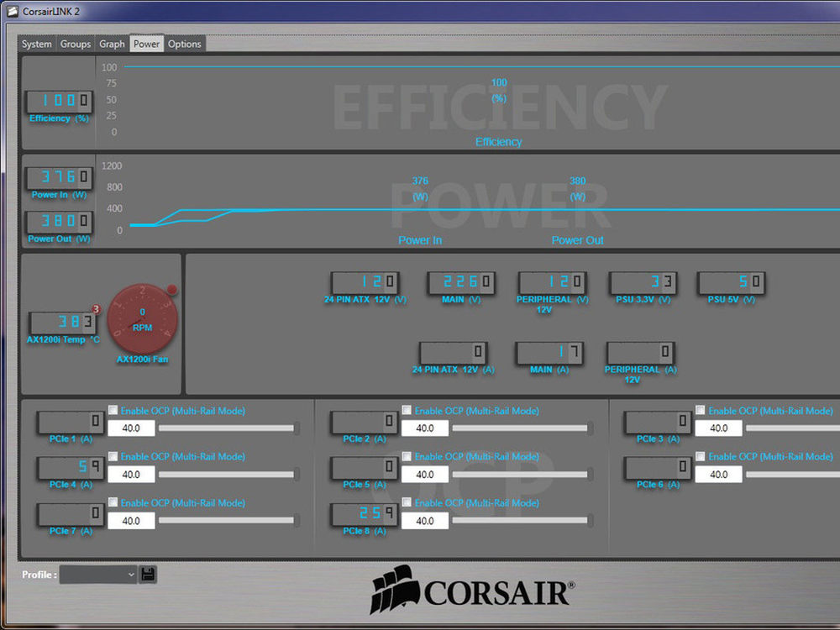The image size is (840, 630).
Task: Click the Power Out (W) digital readout
Action: coord(59,221)
